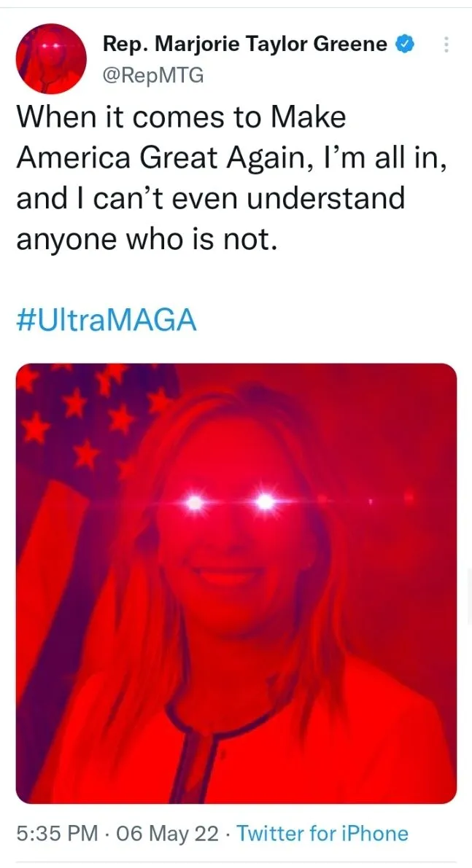Open the three-dot more options menu
472x868 pixels.
pyautogui.click(x=446, y=44)
